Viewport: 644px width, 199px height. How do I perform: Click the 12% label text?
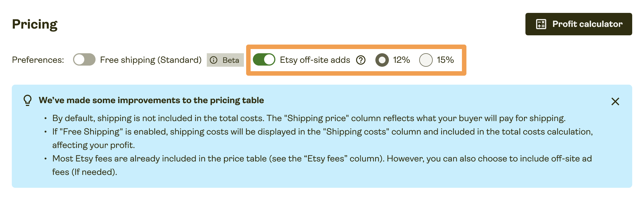[x=401, y=60]
